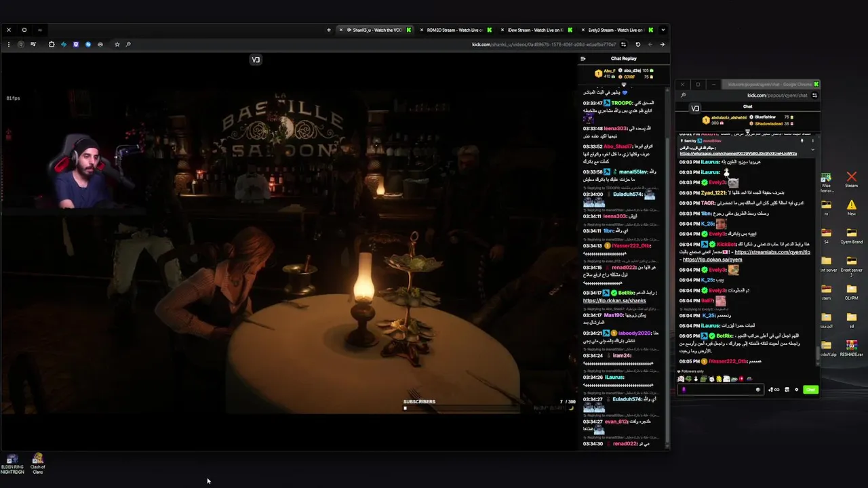This screenshot has width=868, height=488.
Task: Open Clash of Clans desktop shortcut
Action: [38, 464]
